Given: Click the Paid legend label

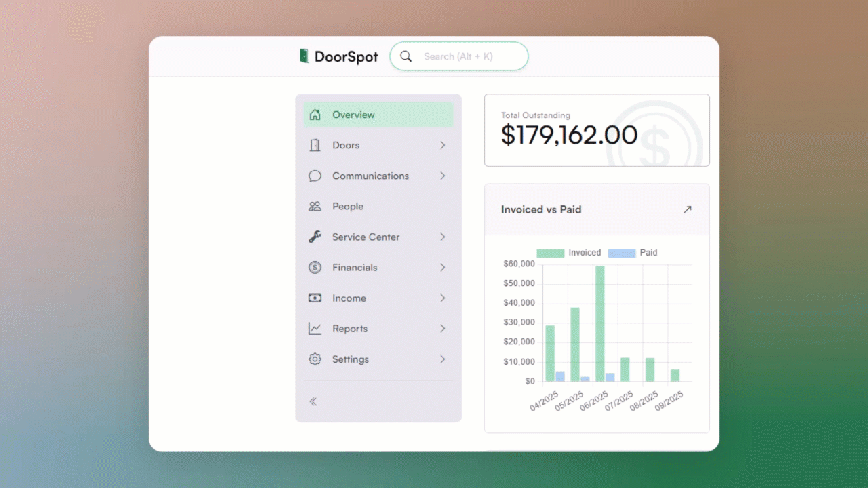Looking at the screenshot, I should coord(649,253).
